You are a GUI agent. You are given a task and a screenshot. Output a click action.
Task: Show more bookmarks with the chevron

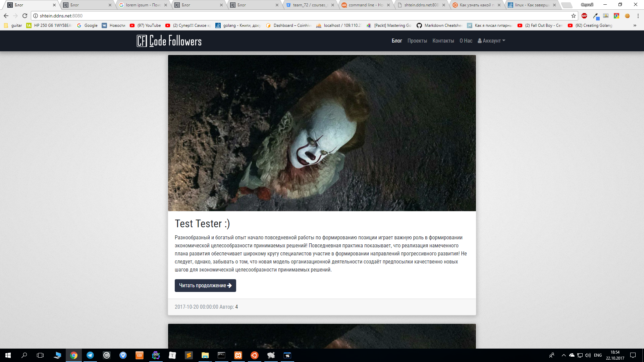point(635,25)
